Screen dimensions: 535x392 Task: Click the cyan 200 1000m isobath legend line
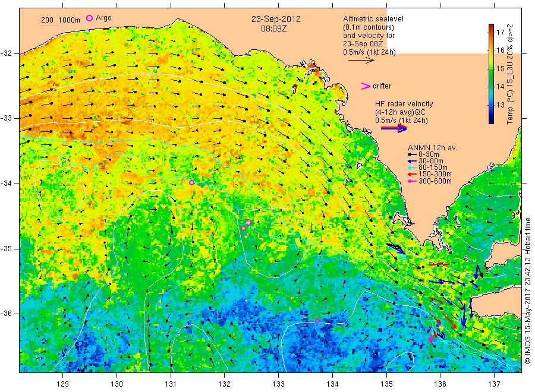49,26
